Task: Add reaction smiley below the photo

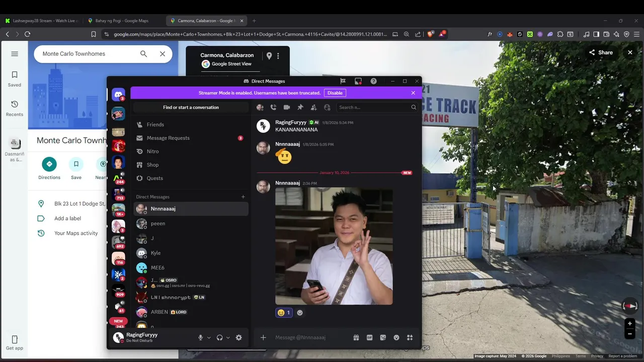Action: pos(300,313)
